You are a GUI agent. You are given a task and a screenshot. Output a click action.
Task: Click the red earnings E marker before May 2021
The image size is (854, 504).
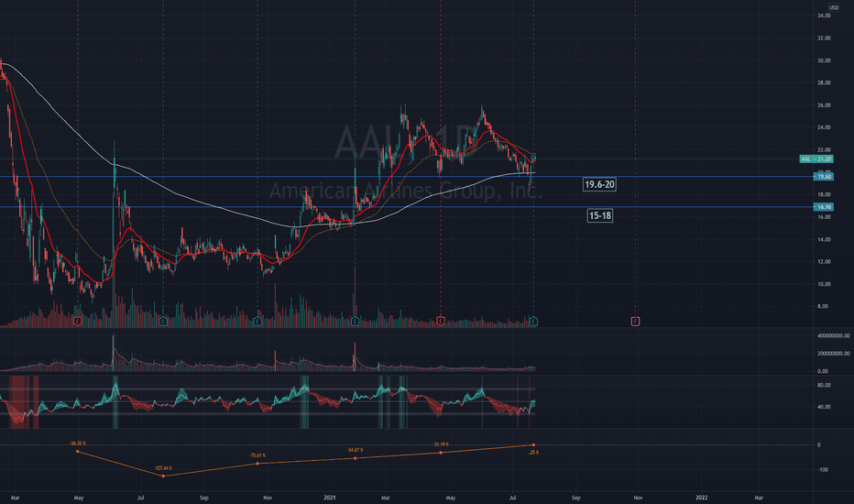click(x=441, y=322)
